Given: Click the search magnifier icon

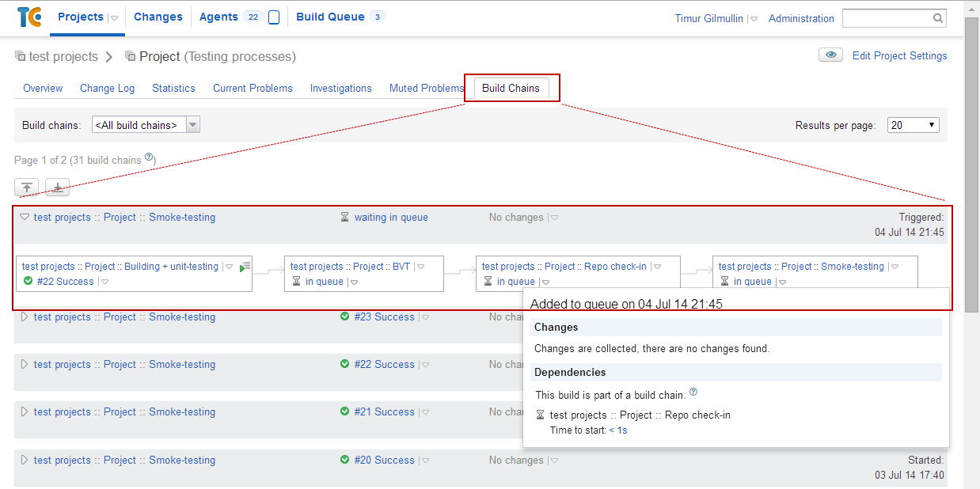Looking at the screenshot, I should coord(937,18).
